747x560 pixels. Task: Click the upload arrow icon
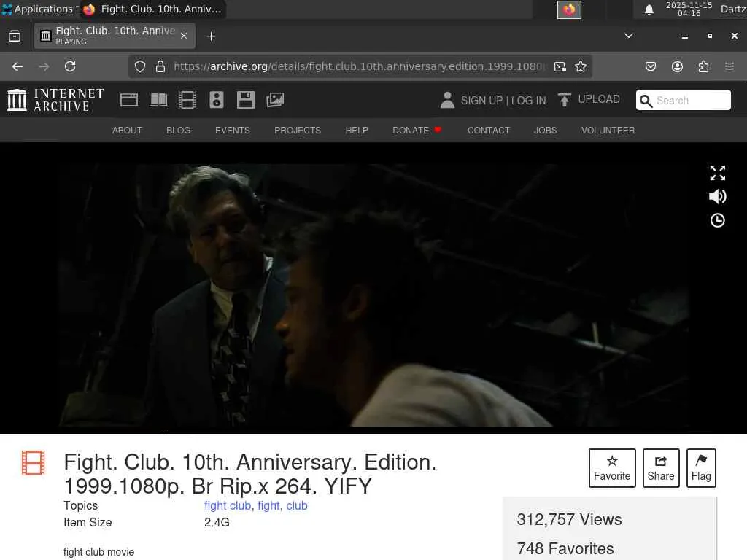tap(565, 100)
